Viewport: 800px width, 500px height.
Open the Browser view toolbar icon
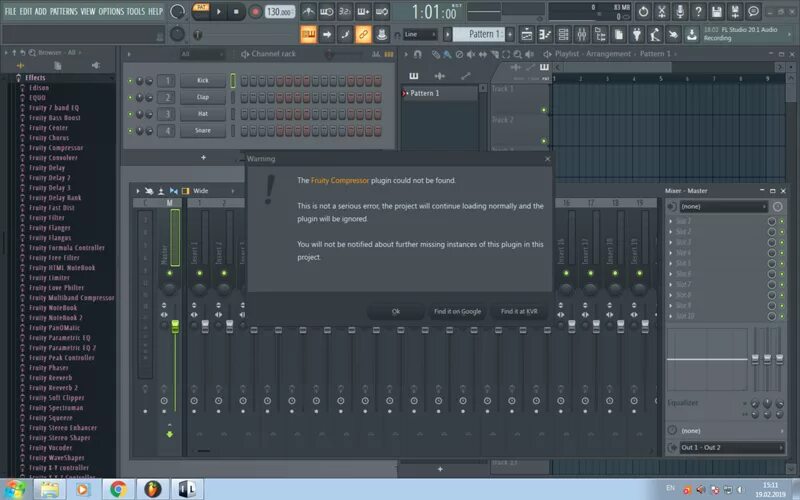(x=600, y=34)
